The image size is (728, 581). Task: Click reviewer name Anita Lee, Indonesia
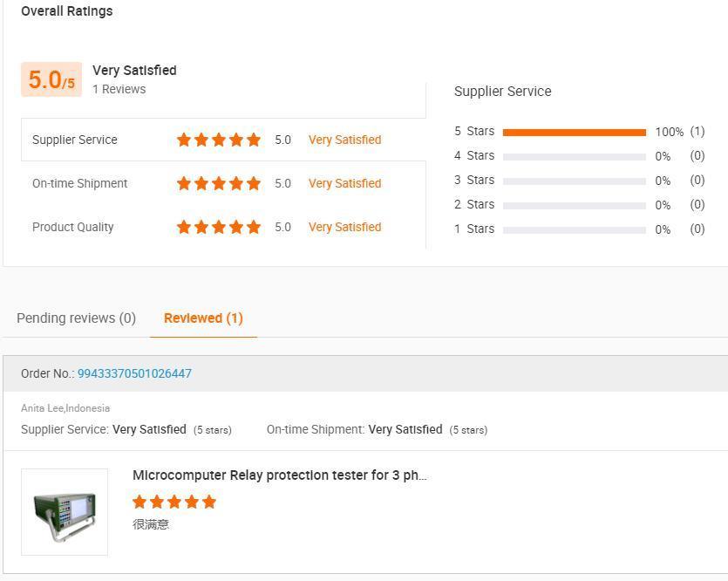[65, 408]
